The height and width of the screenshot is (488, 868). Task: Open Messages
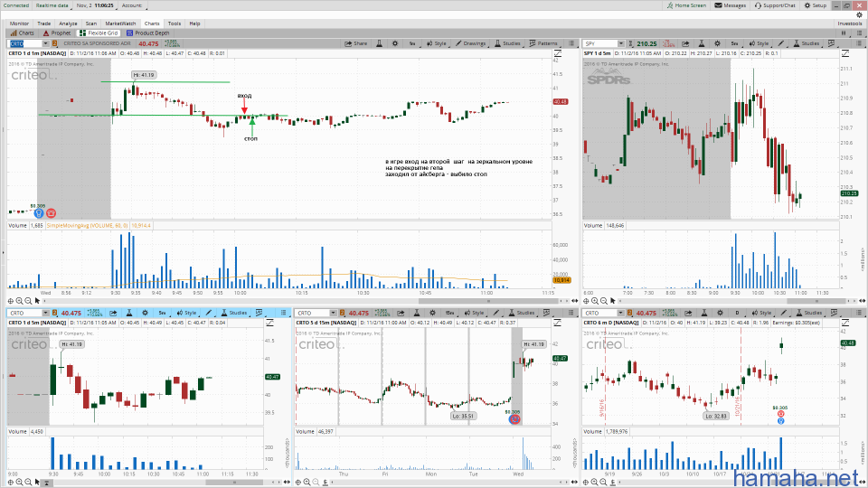tap(731, 5)
